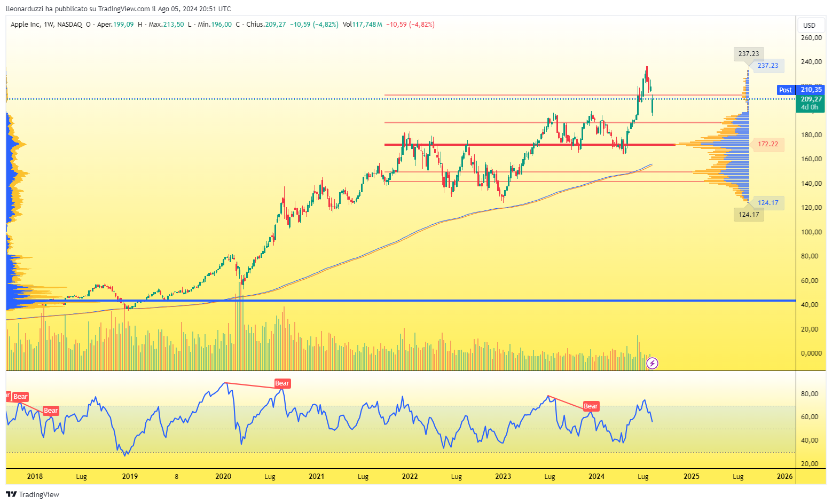The image size is (832, 504).
Task: Click 140,00 on the price axis
Action: click(811, 184)
